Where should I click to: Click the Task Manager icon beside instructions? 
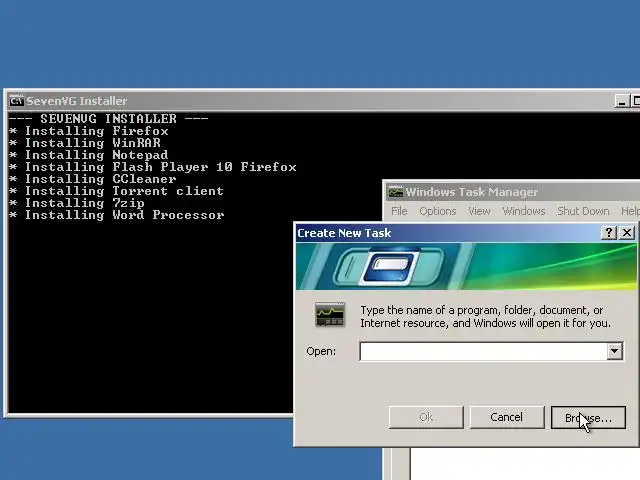point(330,314)
